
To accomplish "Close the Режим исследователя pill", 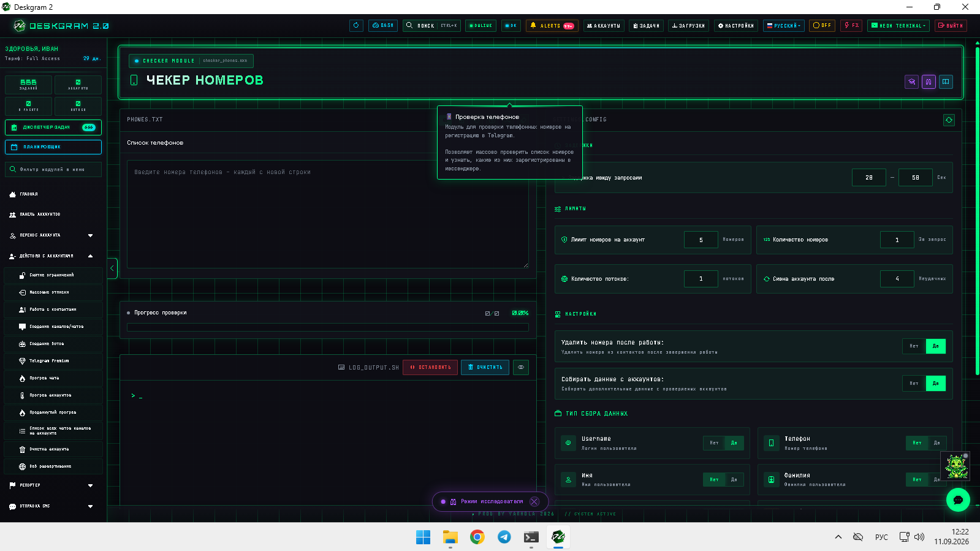I will (534, 501).
